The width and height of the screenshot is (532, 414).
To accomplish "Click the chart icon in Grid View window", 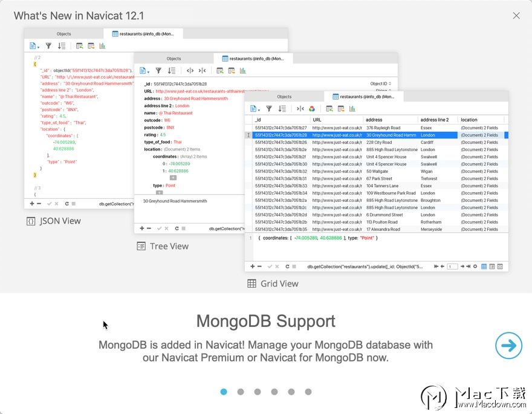I will click(352, 109).
